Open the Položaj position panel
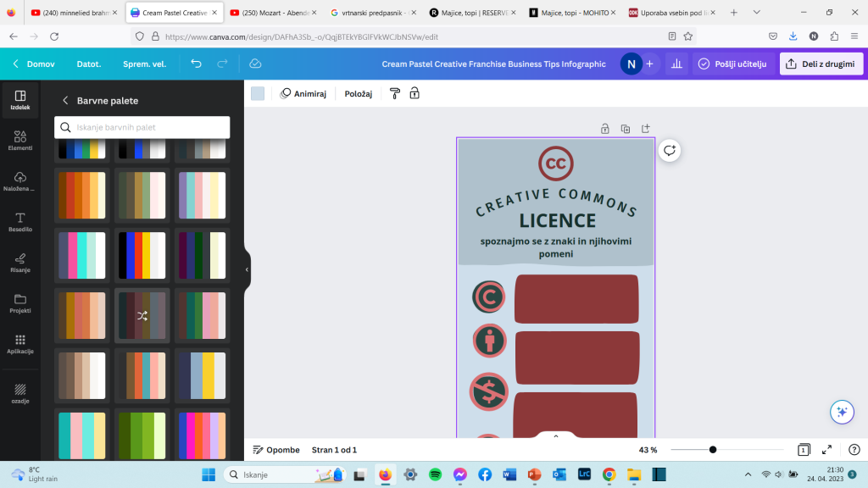The width and height of the screenshot is (868, 488). 359,93
